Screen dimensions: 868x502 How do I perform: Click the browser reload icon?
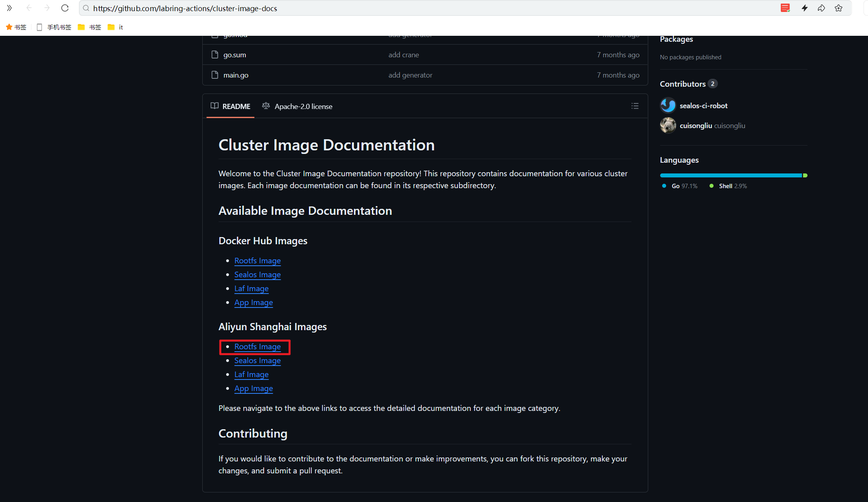[x=65, y=8]
